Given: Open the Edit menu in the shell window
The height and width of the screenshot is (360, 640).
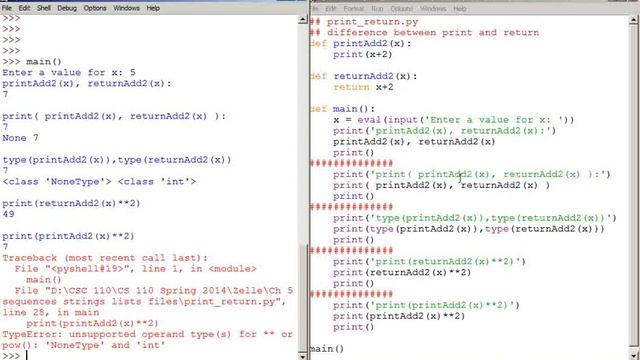Looking at the screenshot, I should pos(24,8).
